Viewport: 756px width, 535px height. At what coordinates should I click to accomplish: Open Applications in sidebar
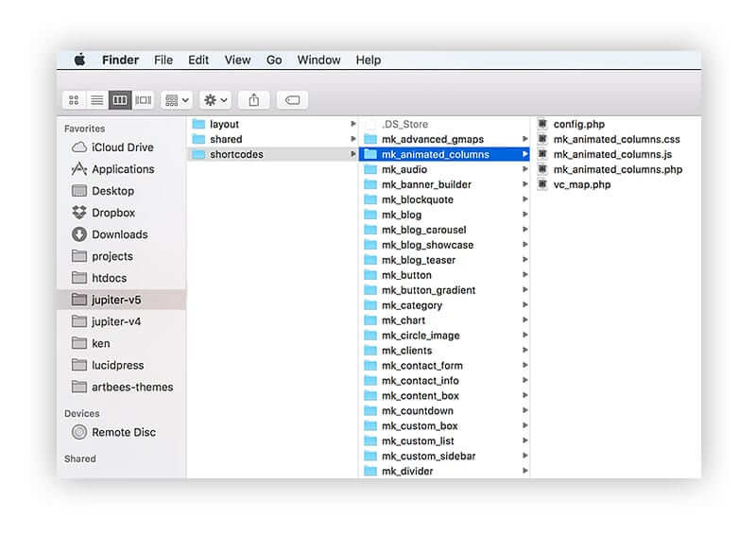[x=122, y=169]
